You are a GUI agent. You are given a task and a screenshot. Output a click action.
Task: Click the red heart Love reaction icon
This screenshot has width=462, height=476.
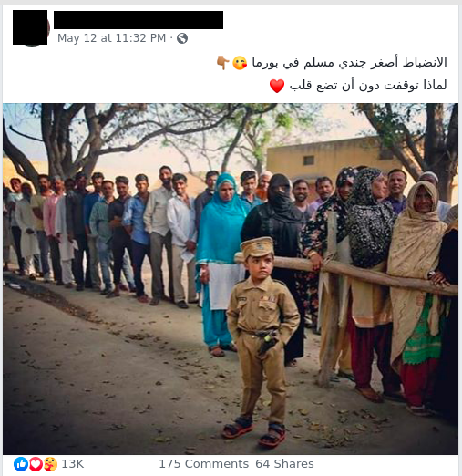click(36, 464)
